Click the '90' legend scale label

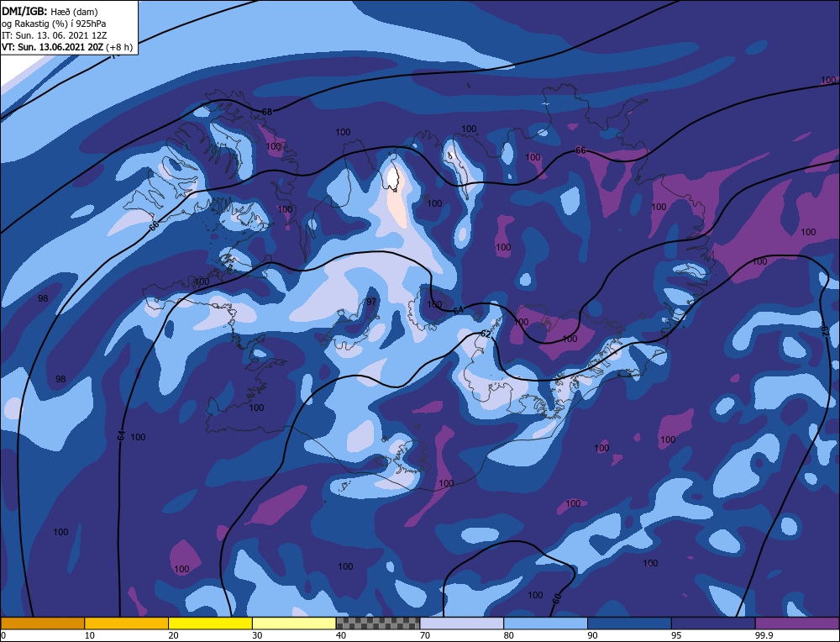coord(592,635)
